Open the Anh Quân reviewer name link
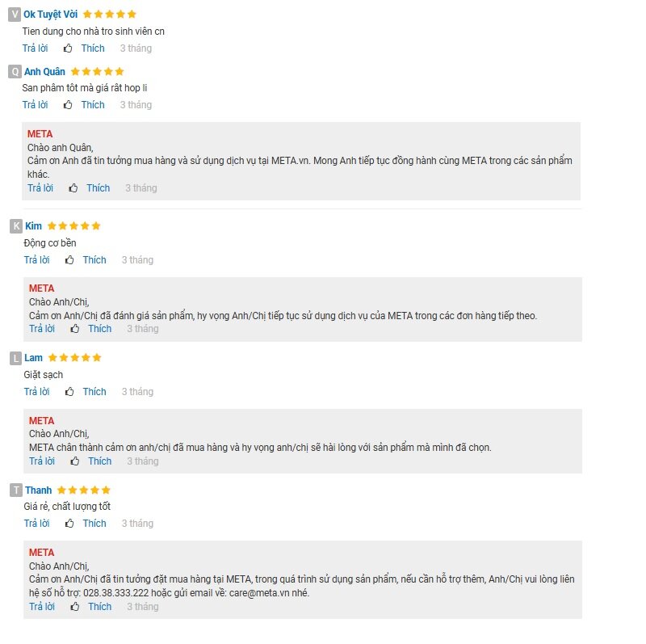Viewport: 646px width, 644px height. coord(44,72)
